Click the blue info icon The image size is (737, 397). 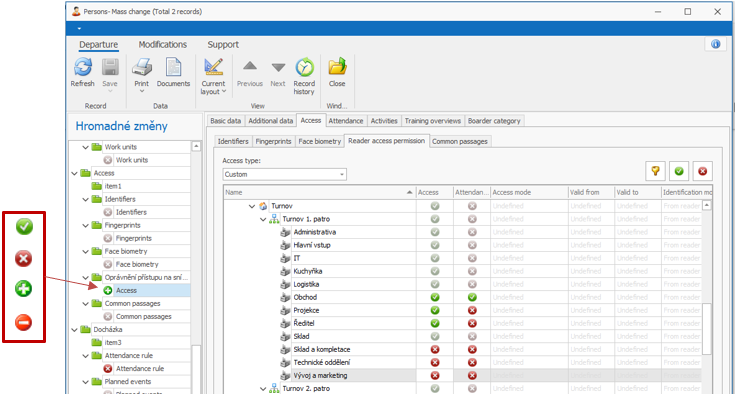[x=715, y=44]
